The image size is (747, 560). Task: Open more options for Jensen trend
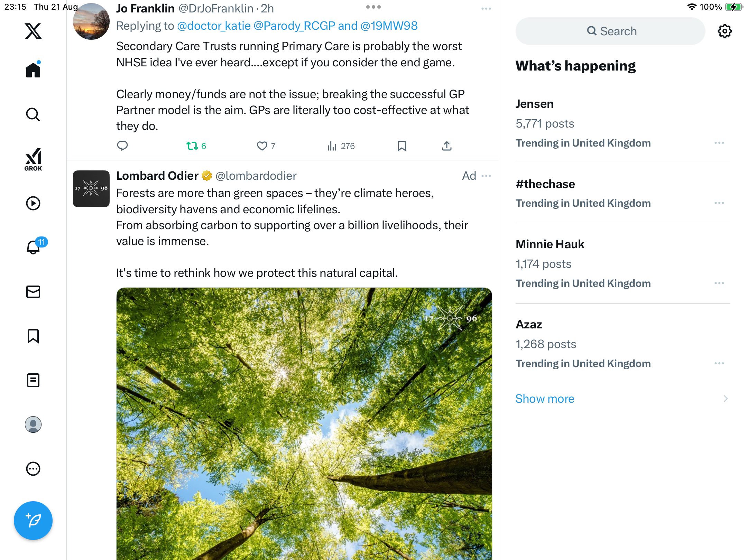(x=719, y=143)
